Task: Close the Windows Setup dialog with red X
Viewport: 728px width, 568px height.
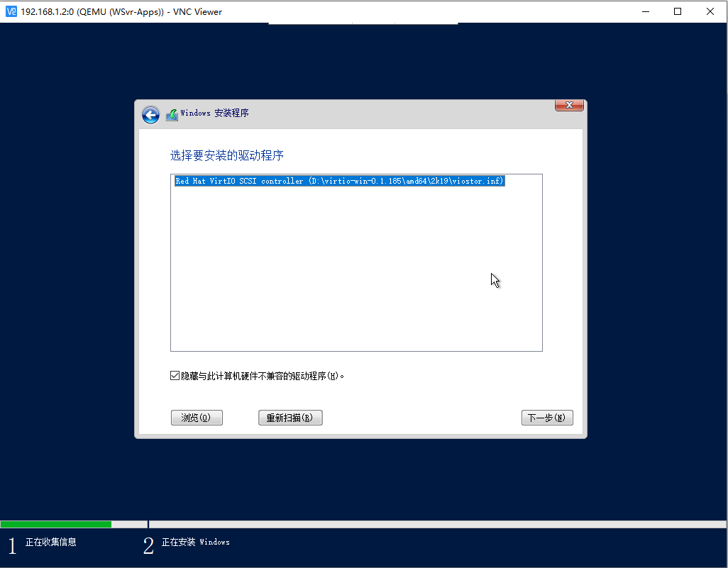Action: coord(569,105)
